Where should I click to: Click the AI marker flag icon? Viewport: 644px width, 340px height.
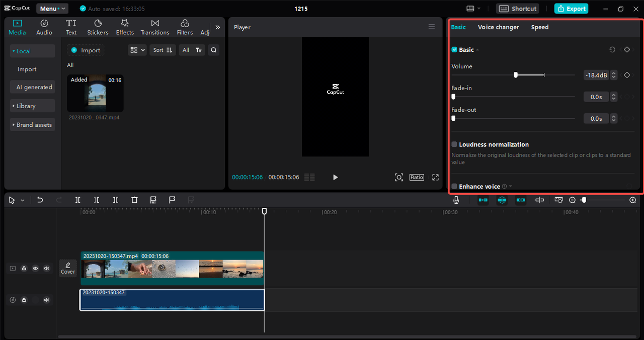(153, 200)
